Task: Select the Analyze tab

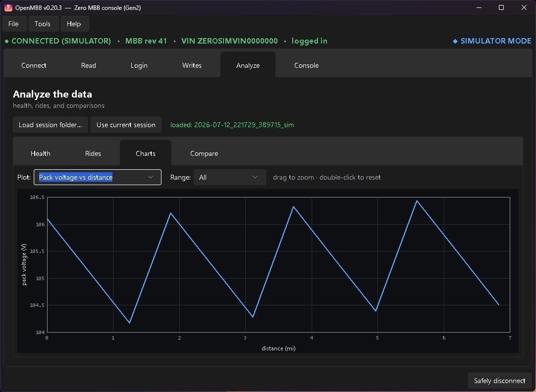Action: (248, 65)
